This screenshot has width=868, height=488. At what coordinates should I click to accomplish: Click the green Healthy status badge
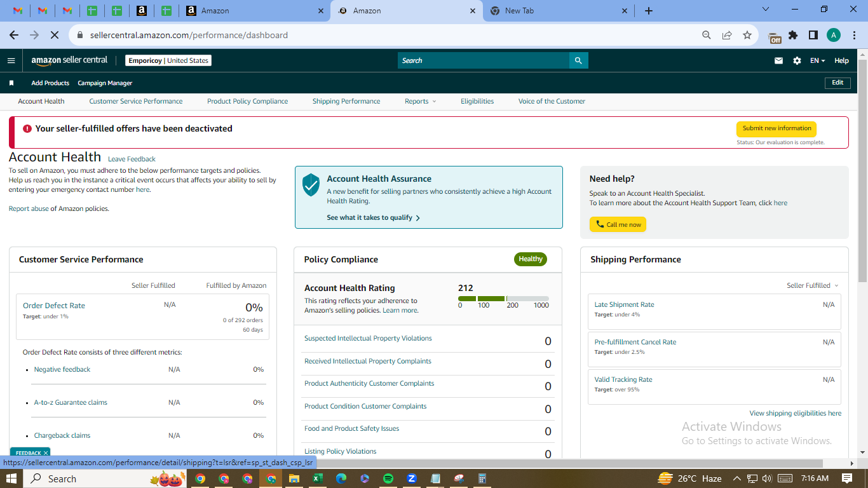(x=531, y=259)
